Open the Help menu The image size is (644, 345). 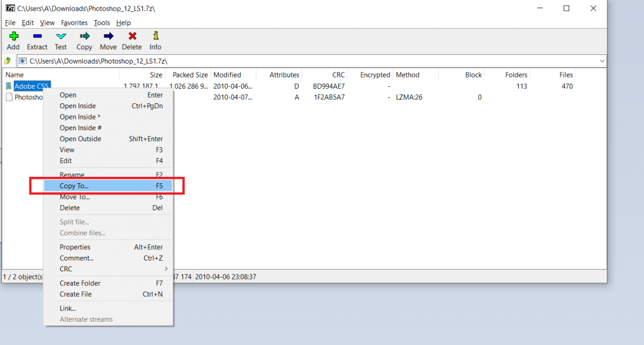click(x=123, y=23)
